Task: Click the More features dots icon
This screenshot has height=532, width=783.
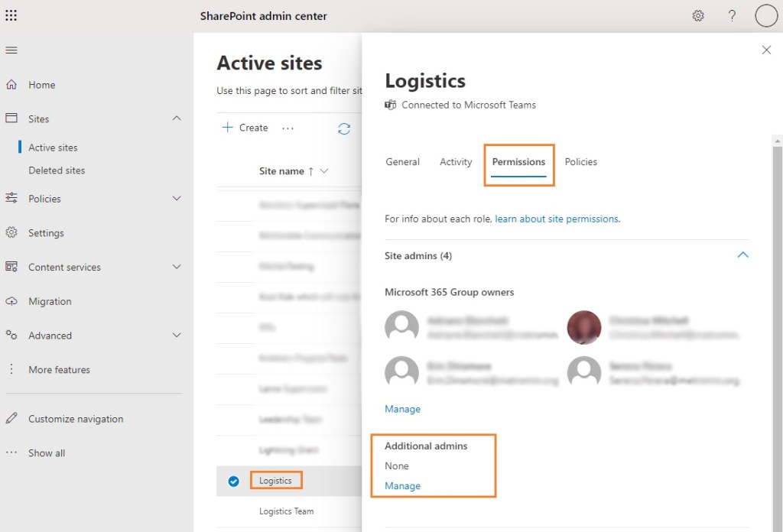Action: [11, 369]
